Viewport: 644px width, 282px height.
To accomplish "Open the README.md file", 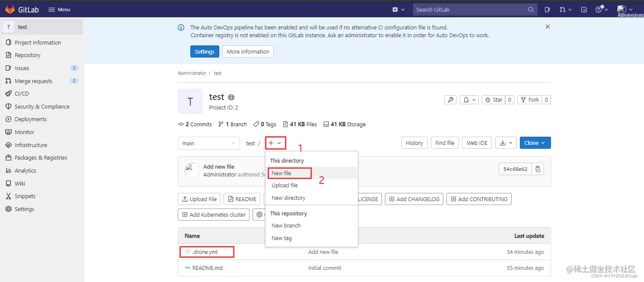I will [x=207, y=268].
